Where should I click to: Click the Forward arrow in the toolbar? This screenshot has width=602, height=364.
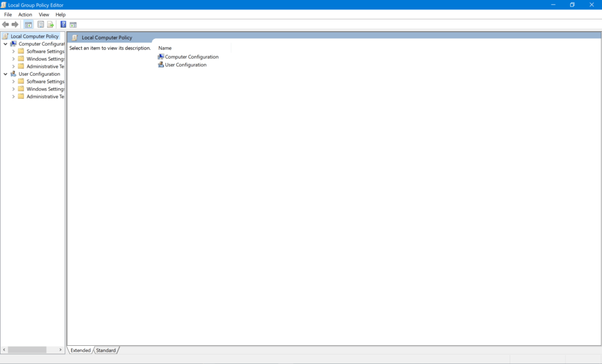tap(15, 25)
